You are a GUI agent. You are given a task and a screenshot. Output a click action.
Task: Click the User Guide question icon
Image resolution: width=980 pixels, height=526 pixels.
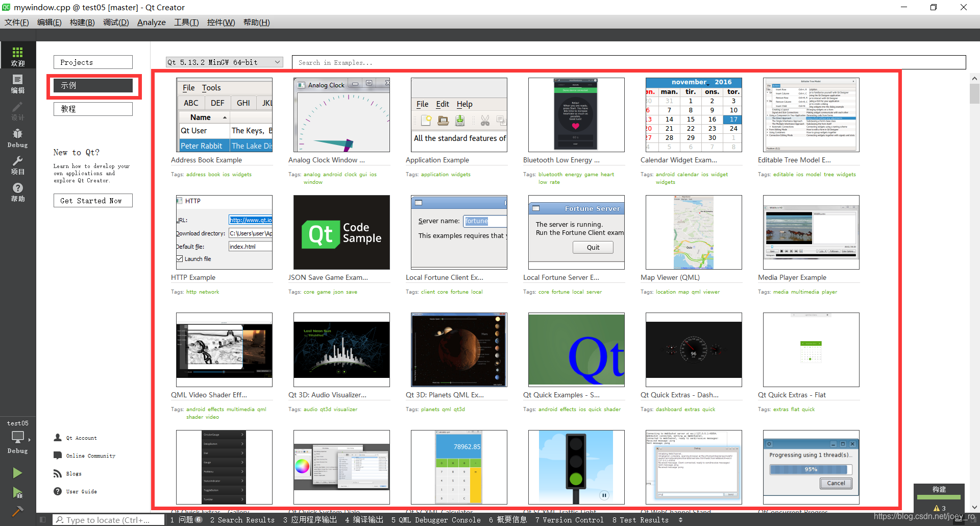58,491
